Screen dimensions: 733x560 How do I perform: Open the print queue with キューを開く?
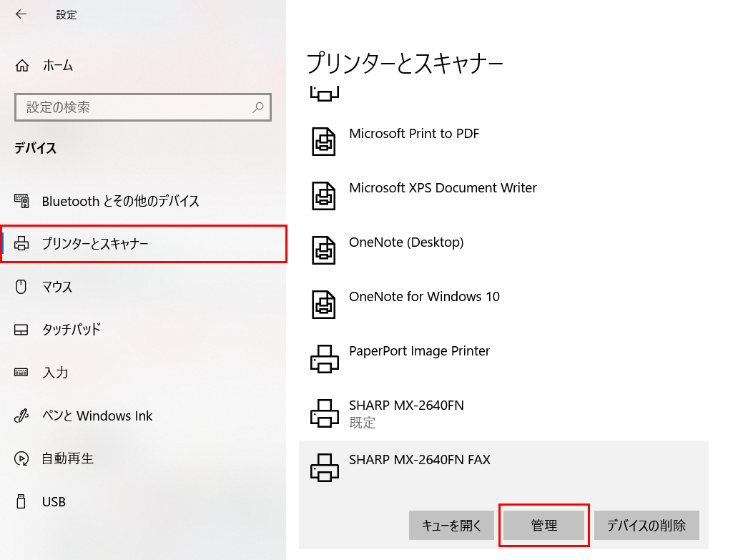pyautogui.click(x=451, y=525)
